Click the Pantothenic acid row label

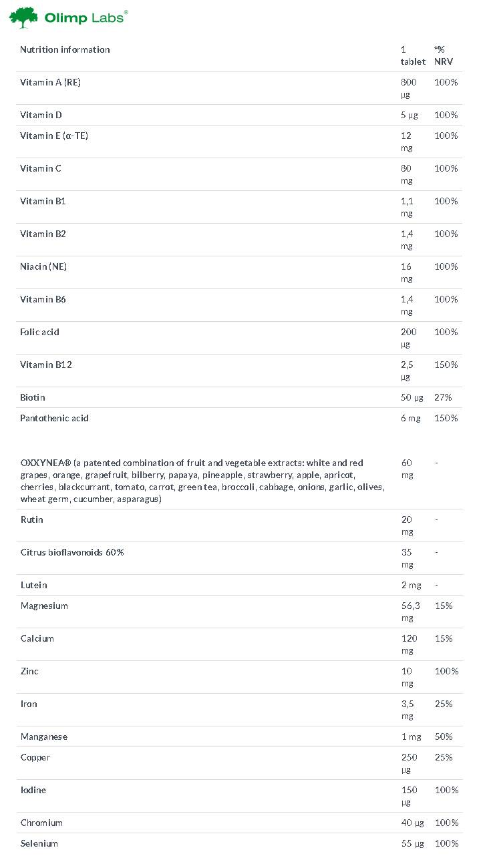point(54,418)
